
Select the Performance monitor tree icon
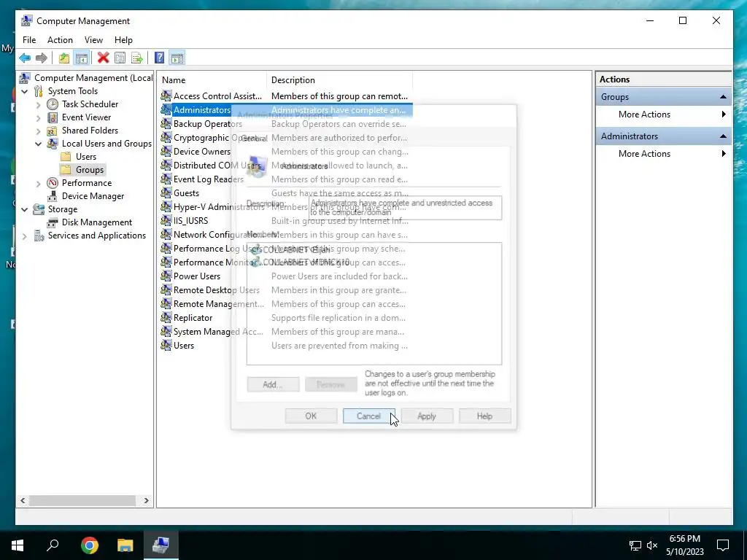53,183
